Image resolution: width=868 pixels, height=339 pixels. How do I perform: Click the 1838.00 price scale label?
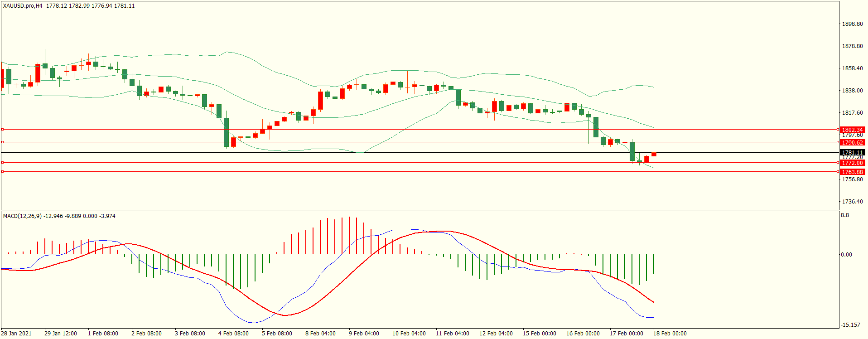click(x=852, y=91)
